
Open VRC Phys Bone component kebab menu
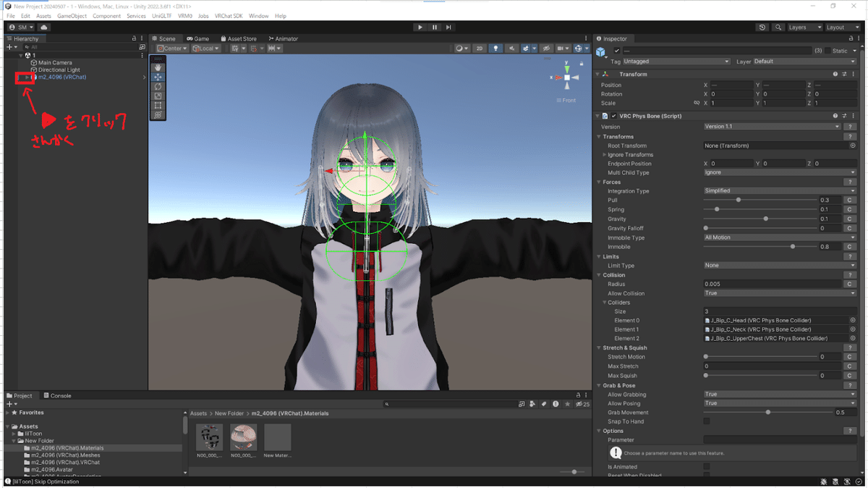853,116
